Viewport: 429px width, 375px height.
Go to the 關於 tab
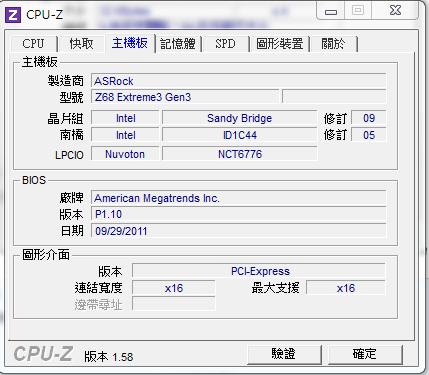click(x=333, y=44)
